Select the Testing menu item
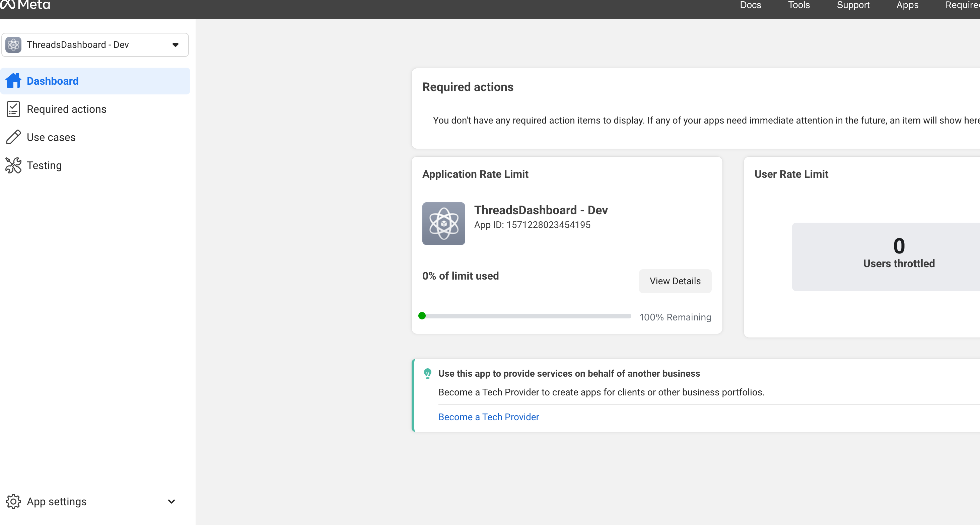 click(x=44, y=165)
